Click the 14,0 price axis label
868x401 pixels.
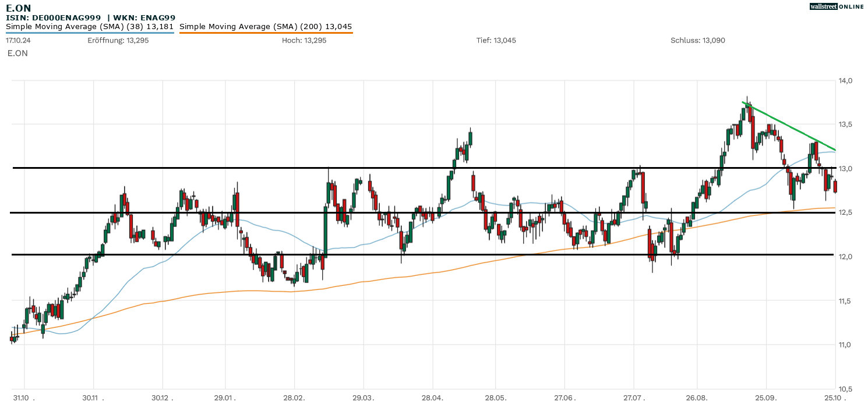846,80
